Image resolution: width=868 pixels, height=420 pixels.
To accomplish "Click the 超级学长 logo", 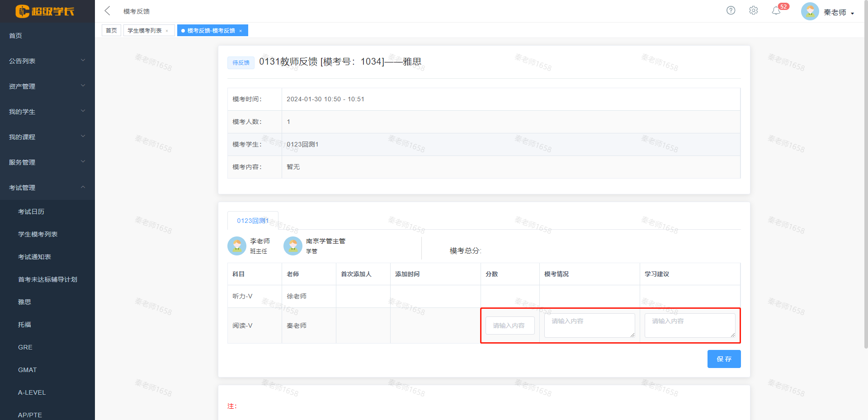I will pyautogui.click(x=45, y=11).
